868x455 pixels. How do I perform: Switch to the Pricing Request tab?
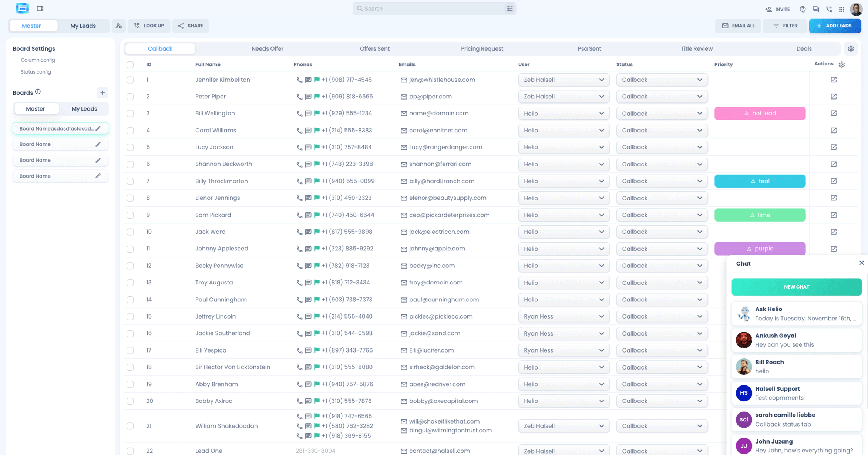point(482,49)
